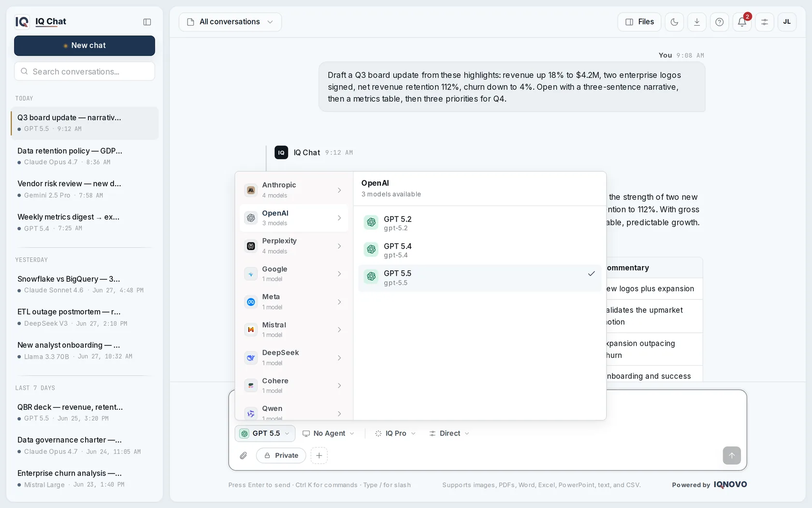Select the Perplexity provider
812x508 pixels.
pos(294,246)
